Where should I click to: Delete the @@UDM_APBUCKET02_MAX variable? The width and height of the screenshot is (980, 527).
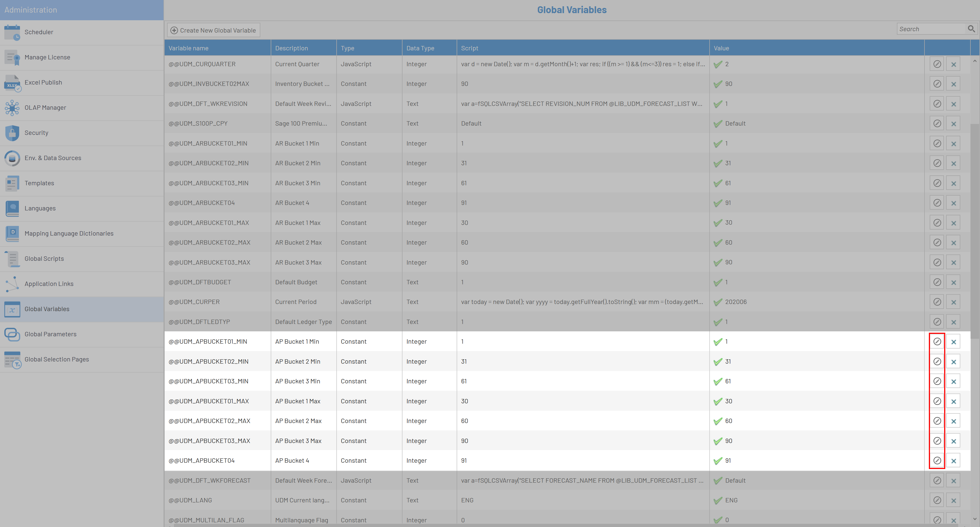(x=953, y=421)
